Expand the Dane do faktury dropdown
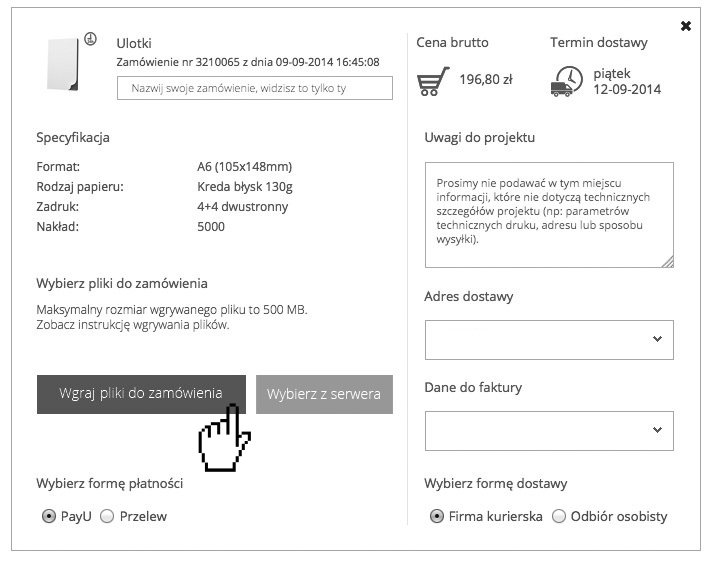The width and height of the screenshot is (712, 561). pos(549,430)
